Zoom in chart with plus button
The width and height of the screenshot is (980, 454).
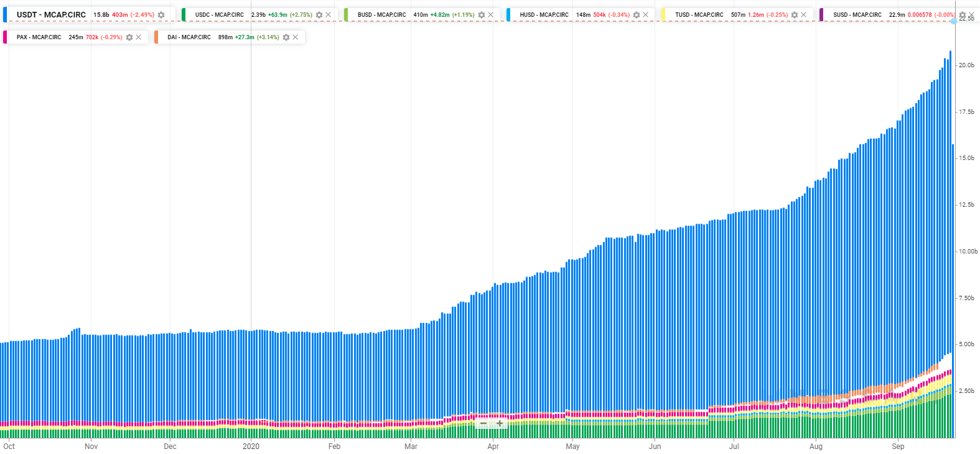click(500, 423)
